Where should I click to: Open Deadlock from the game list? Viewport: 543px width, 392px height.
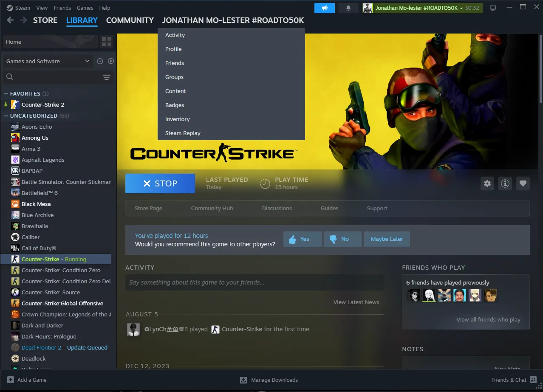click(34, 358)
